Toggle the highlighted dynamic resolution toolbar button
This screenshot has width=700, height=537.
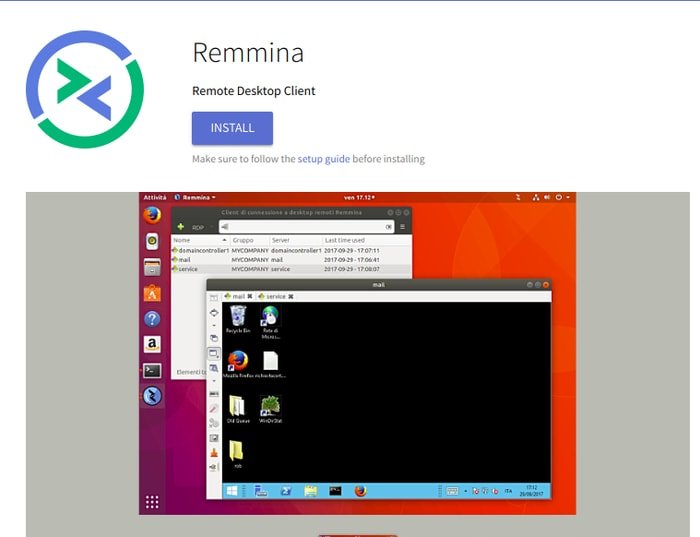tap(214, 354)
